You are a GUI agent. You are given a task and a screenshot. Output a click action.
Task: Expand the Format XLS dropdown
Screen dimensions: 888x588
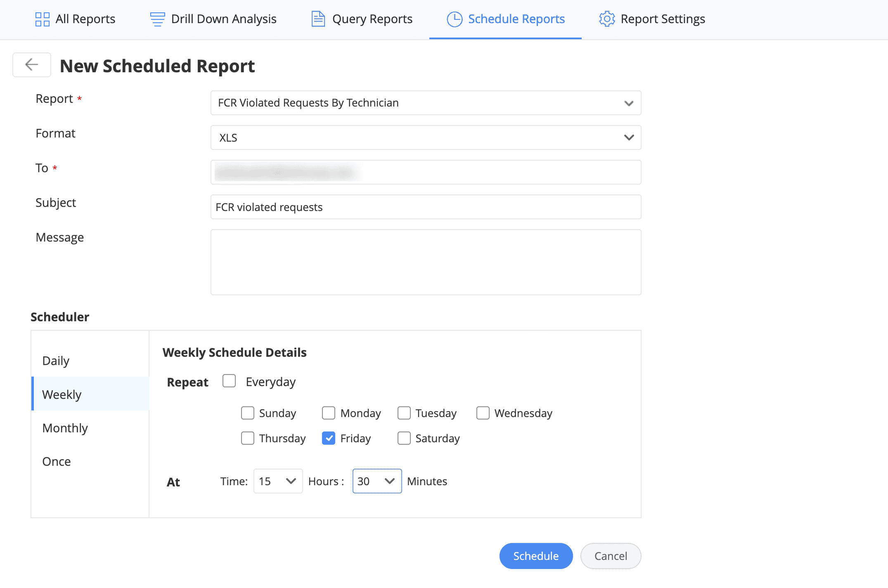pos(425,138)
